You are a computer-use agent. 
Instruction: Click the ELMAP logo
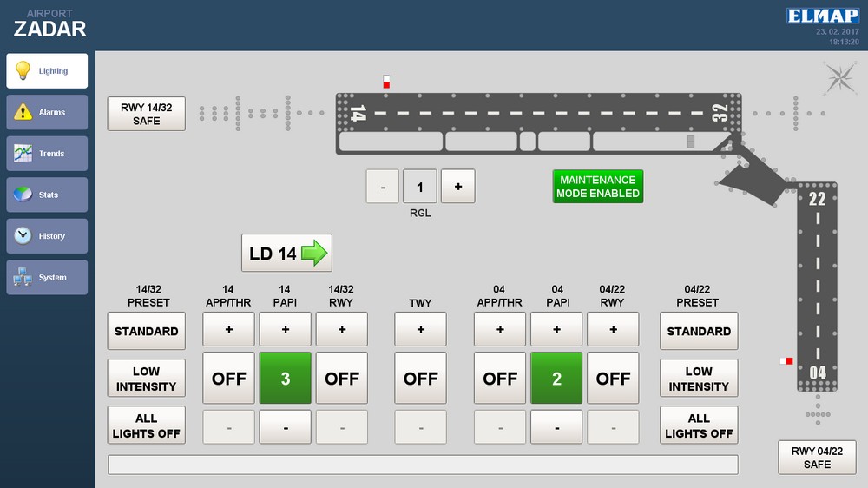click(822, 16)
